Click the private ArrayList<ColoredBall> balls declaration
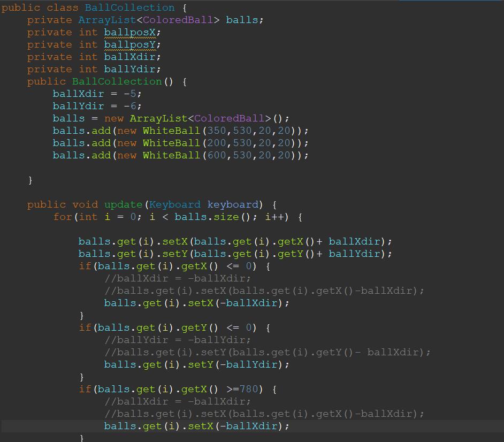This screenshot has height=442, width=504. coord(144,20)
